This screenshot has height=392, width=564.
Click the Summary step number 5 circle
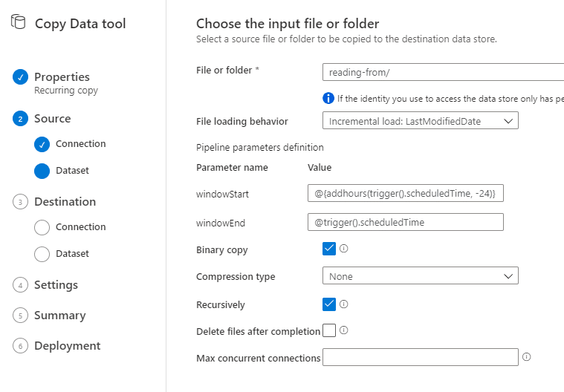point(21,316)
